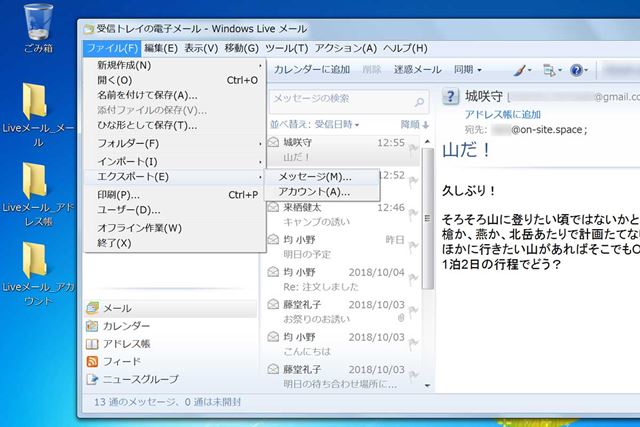The height and width of the screenshot is (427, 640).
Task: Open カレンダー in navigation pane
Action: point(171,326)
